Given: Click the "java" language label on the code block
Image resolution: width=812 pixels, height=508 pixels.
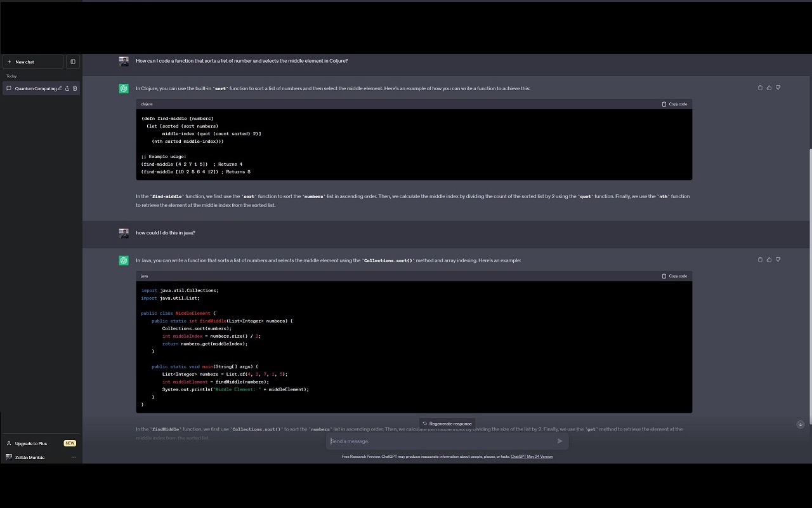Looking at the screenshot, I should tap(144, 276).
